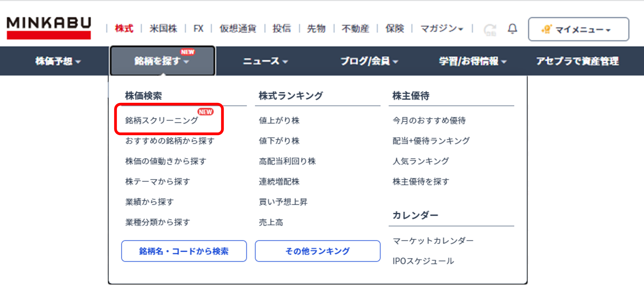Click 銘柄スクリーニング link
This screenshot has height=285, width=644.
(161, 121)
